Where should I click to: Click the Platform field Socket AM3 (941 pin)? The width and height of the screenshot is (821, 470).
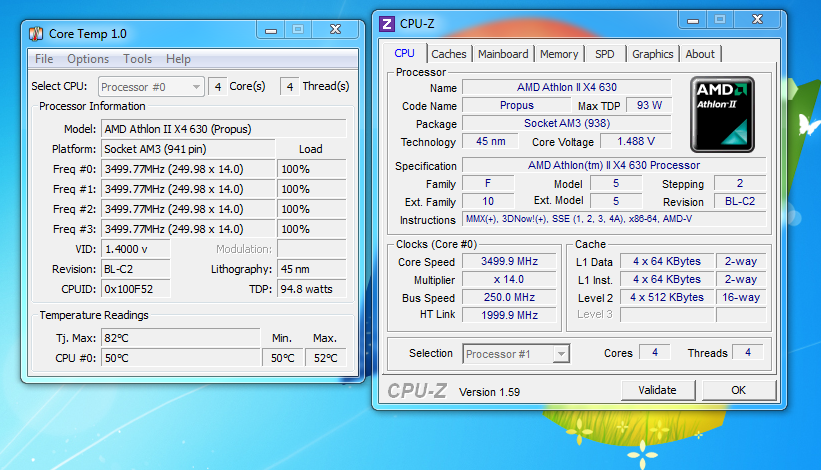tap(188, 149)
